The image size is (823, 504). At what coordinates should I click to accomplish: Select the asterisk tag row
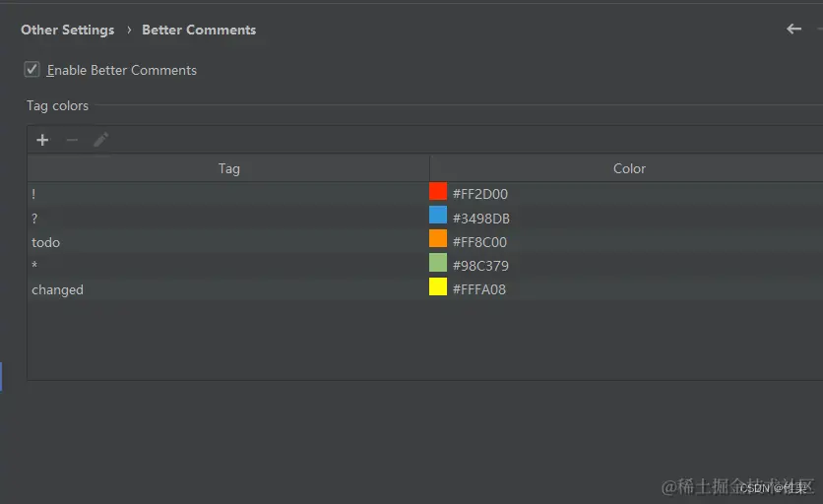pos(425,266)
